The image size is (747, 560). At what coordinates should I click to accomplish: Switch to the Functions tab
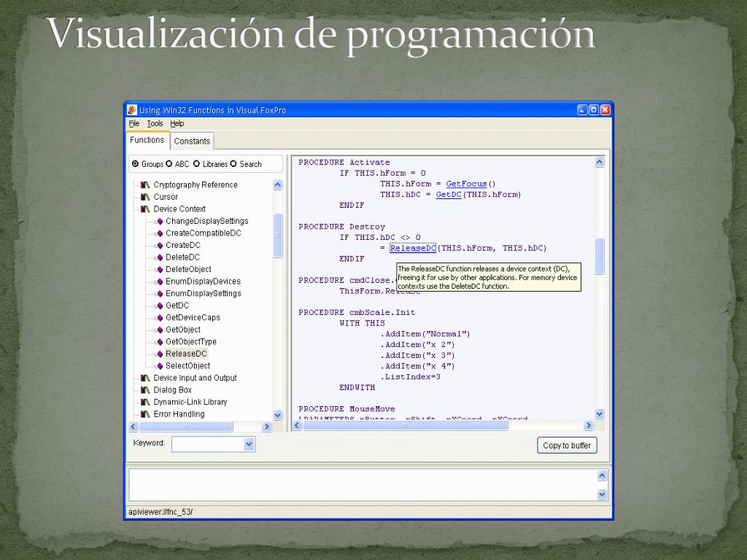pos(147,140)
